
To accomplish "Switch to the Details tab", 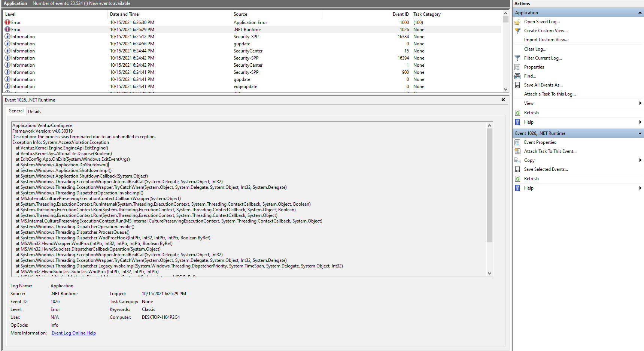I will (x=34, y=112).
